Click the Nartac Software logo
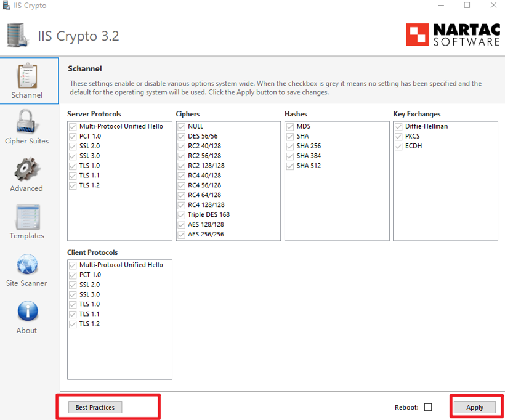The width and height of the screenshot is (505, 420). pos(453,35)
